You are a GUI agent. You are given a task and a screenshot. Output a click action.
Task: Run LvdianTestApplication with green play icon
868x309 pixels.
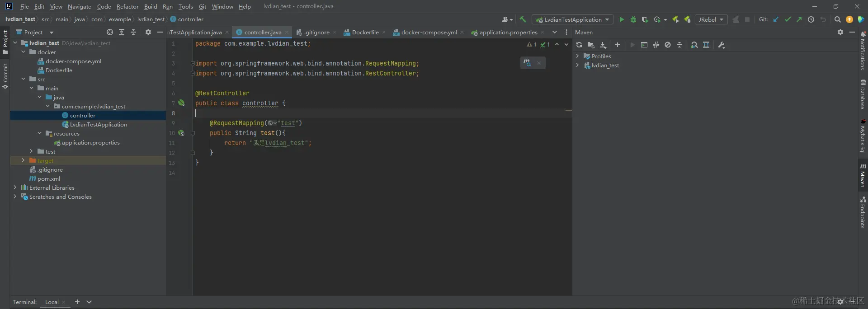622,19
